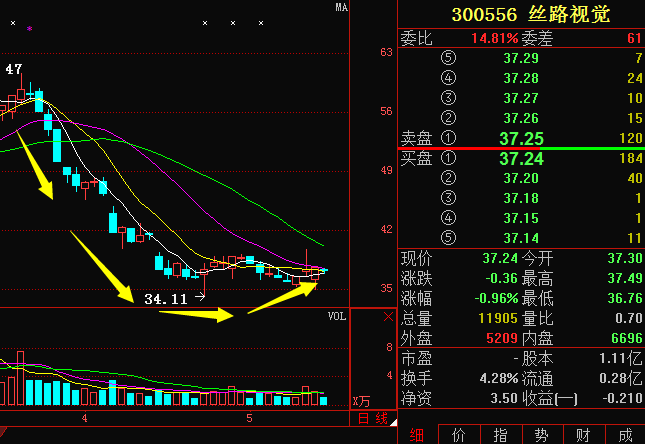
Task: Open the 势 tab
Action: point(542,435)
